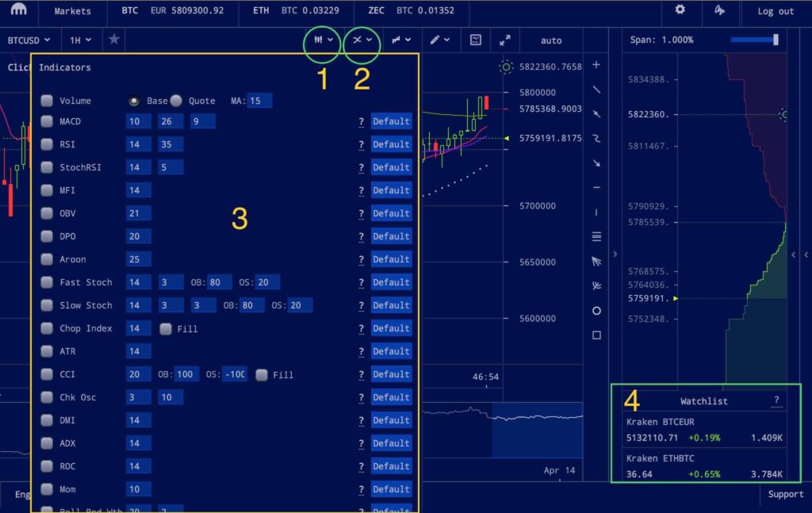
Task: Enable the MACD indicator checkbox
Action: pyautogui.click(x=47, y=121)
